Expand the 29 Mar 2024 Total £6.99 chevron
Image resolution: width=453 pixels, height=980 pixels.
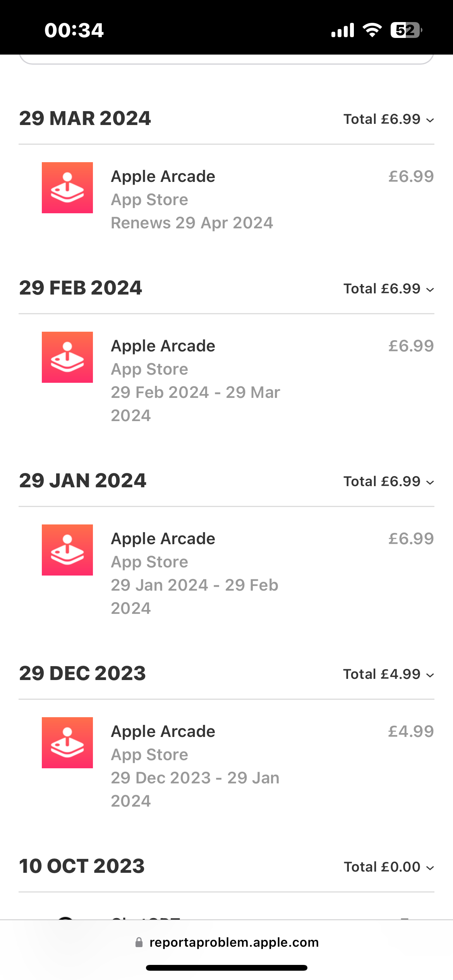[430, 120]
